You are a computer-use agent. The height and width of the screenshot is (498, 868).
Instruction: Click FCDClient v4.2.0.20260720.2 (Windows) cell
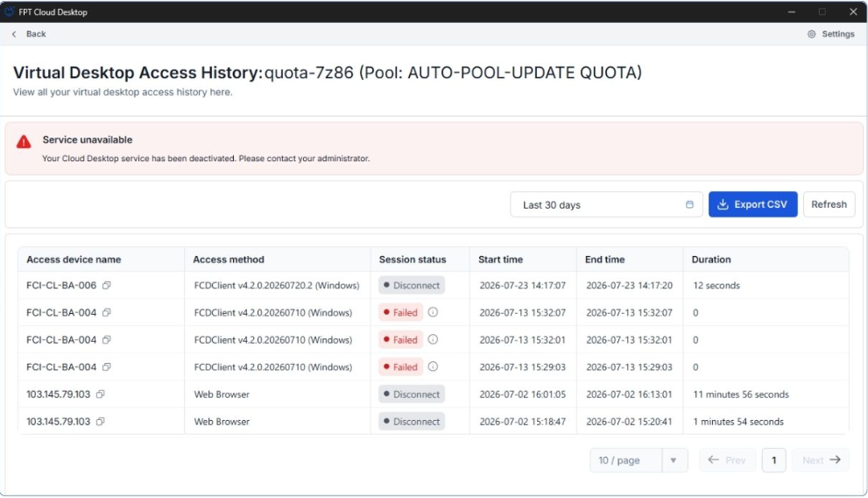[277, 285]
